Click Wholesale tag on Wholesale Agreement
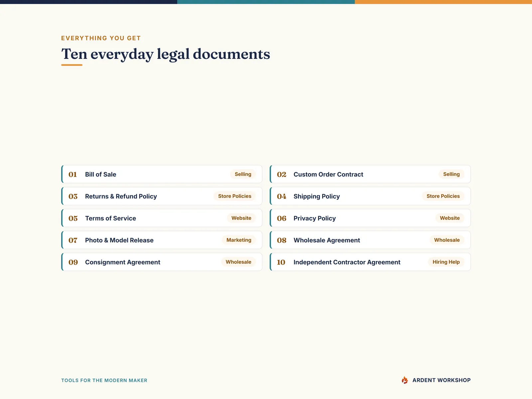This screenshot has height=399, width=532. coord(447,240)
